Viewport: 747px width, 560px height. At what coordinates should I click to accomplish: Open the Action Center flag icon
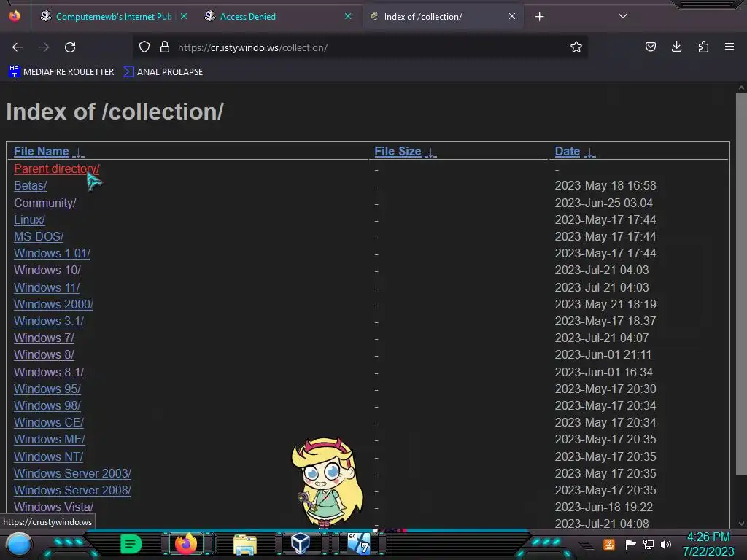(630, 544)
